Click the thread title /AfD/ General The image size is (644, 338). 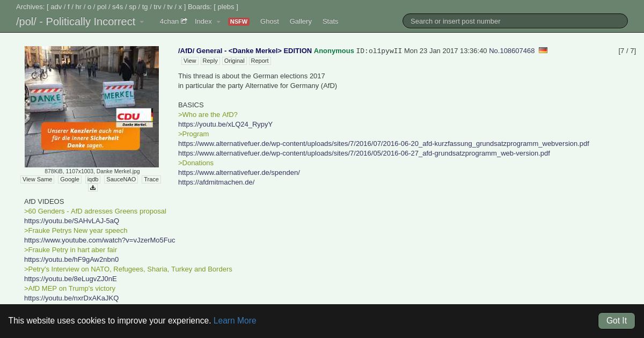pyautogui.click(x=245, y=50)
